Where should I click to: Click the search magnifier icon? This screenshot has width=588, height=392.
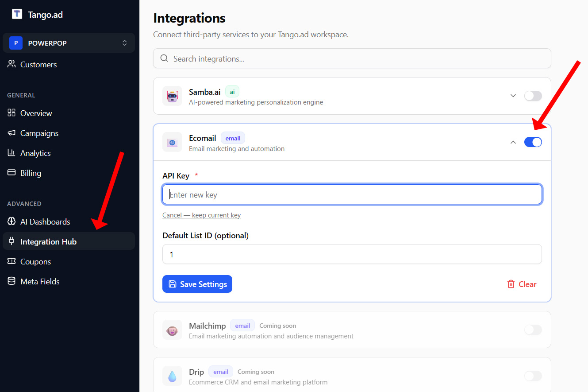point(164,58)
